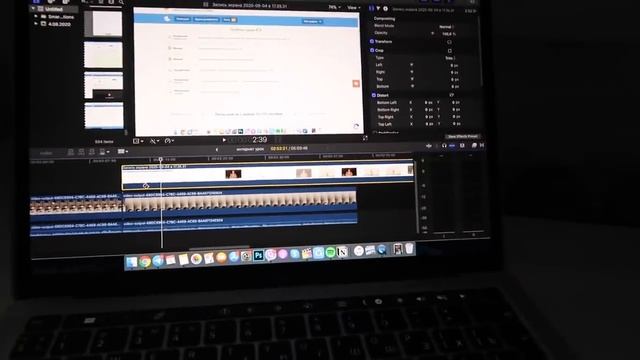640x360 pixels.
Task: Adjust the Opacity slider
Action: (432, 33)
